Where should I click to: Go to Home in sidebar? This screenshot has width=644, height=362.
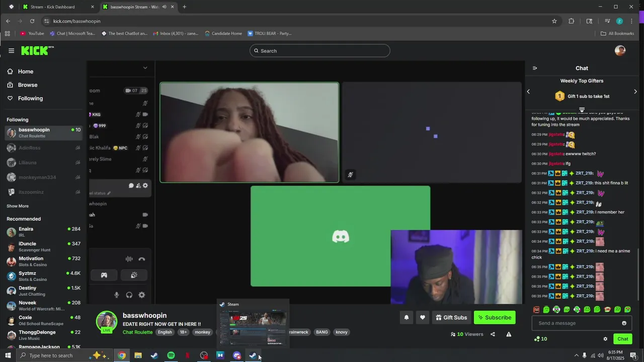coord(26,71)
